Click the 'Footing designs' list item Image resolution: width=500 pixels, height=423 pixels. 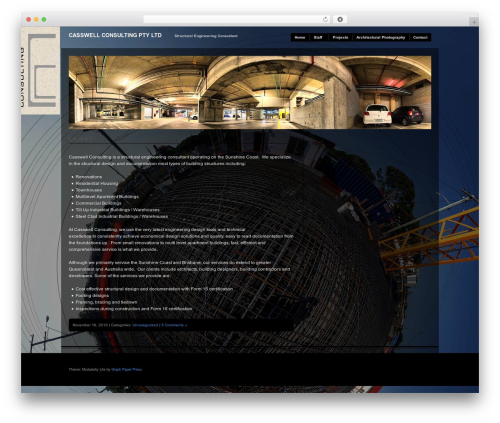[92, 295]
